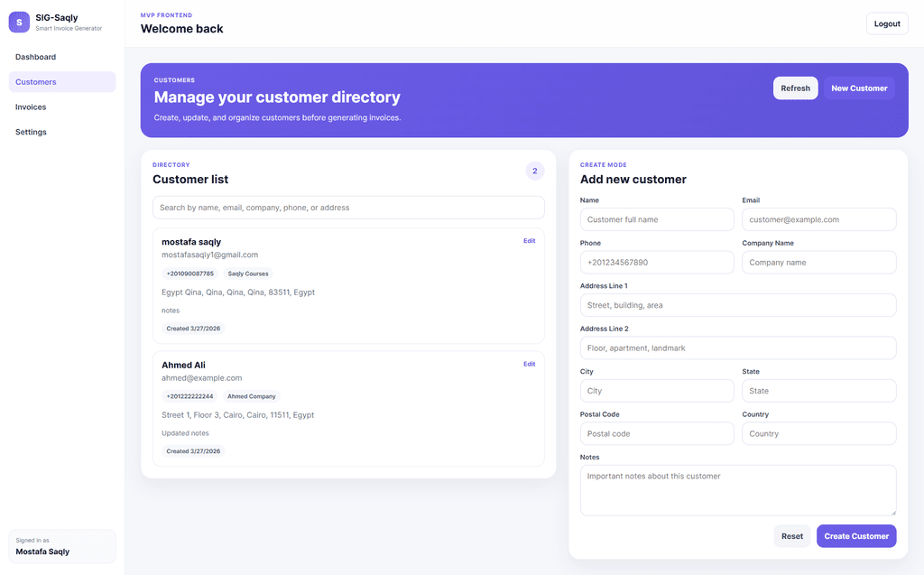Click the Name input field
924x575 pixels.
tap(657, 219)
